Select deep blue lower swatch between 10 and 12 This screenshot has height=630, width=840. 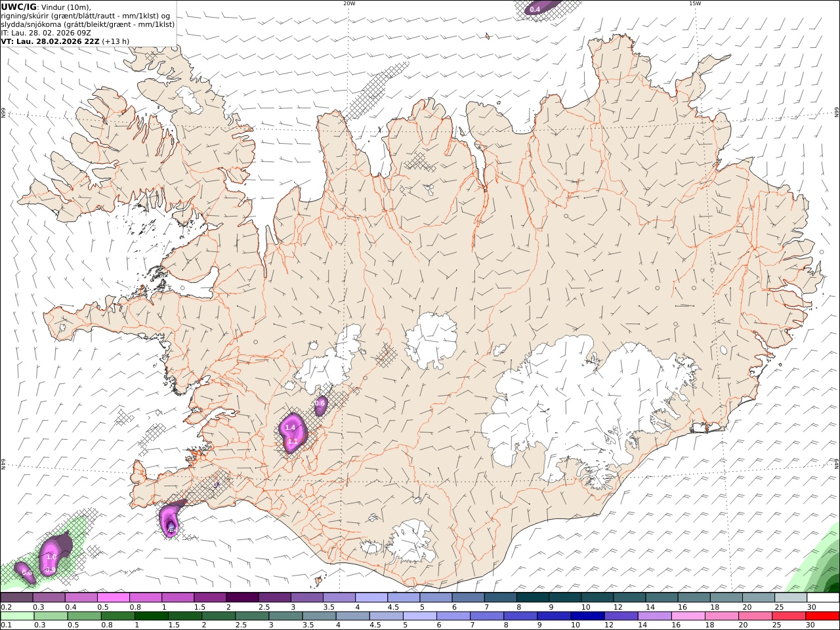587,616
